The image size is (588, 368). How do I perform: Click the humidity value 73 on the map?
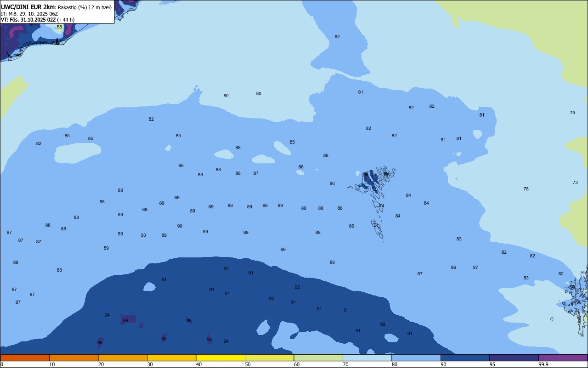(575, 183)
